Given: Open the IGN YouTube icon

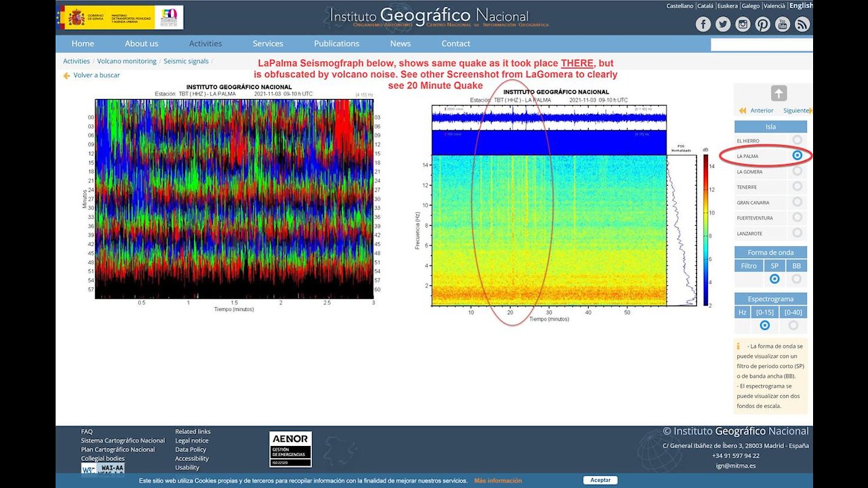Looking at the screenshot, I should click(783, 24).
